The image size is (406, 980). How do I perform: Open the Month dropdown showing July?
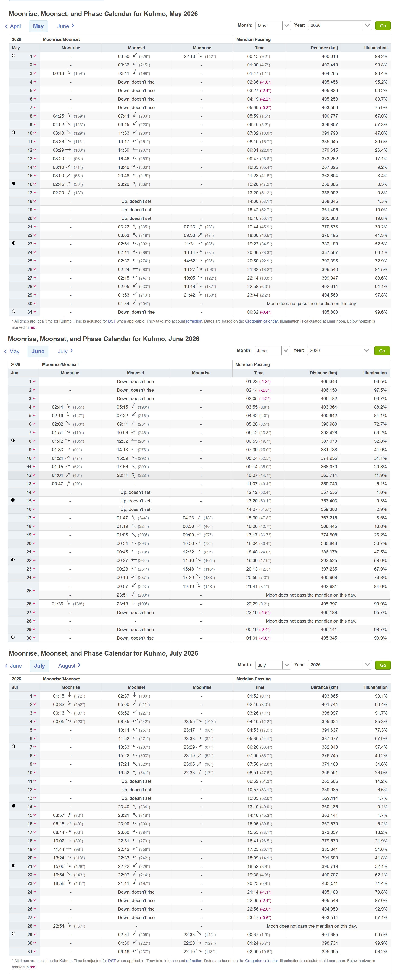(273, 665)
